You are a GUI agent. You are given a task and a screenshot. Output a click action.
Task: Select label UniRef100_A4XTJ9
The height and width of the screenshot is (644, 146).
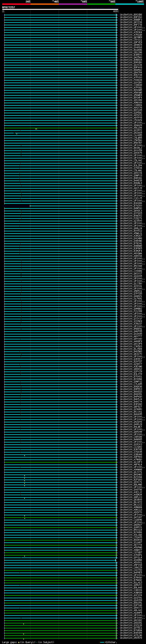pyautogui.click(x=131, y=188)
